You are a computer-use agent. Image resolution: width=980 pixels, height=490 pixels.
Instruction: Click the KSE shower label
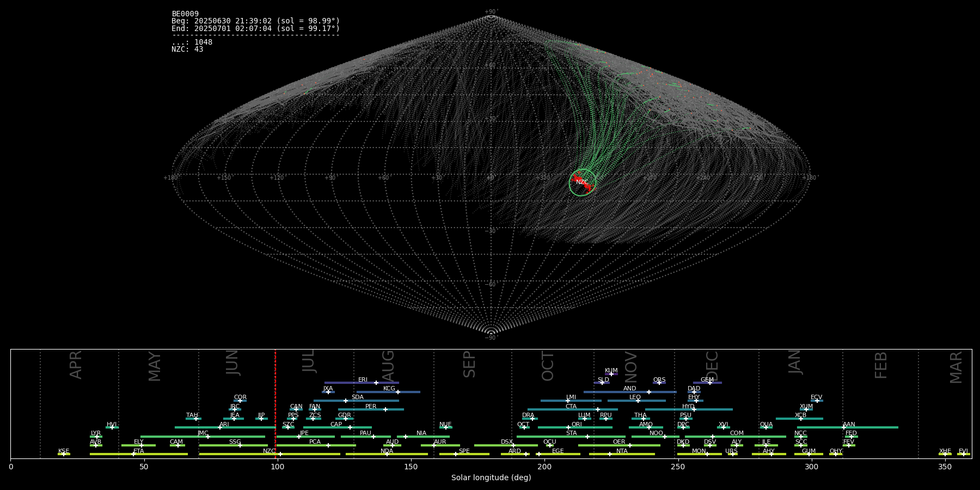coord(64,451)
